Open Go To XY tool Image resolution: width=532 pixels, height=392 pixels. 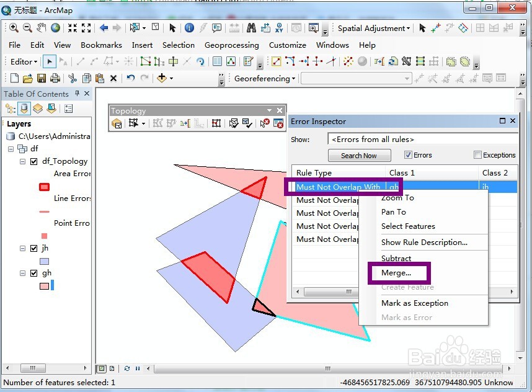279,28
